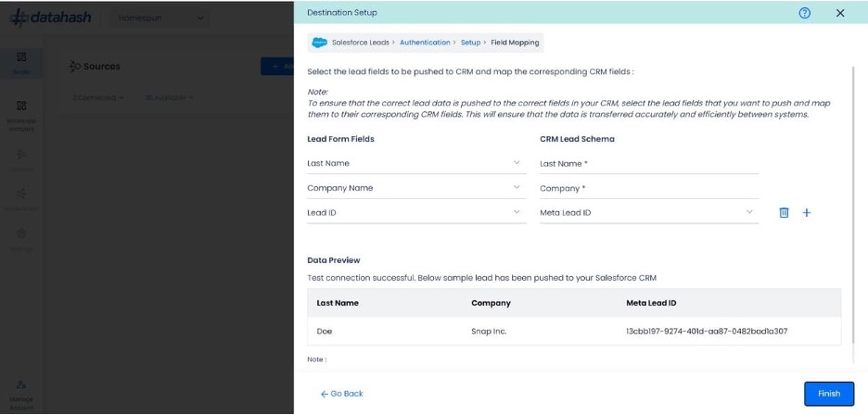
Task: Go to Authentication breadcrumb step
Action: [x=425, y=43]
